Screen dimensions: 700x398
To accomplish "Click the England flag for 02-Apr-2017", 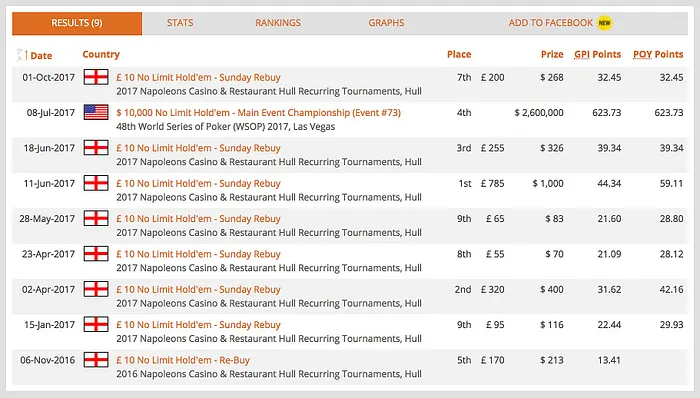I will point(96,289).
